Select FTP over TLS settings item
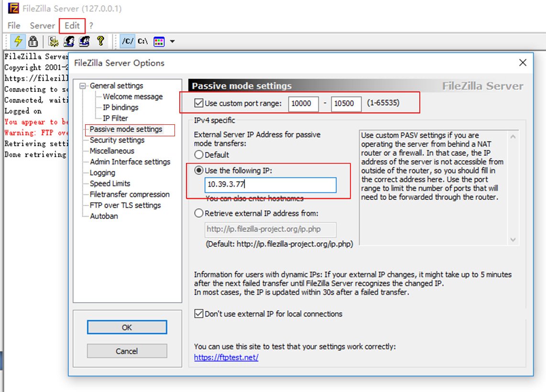The image size is (546, 392). (x=125, y=205)
